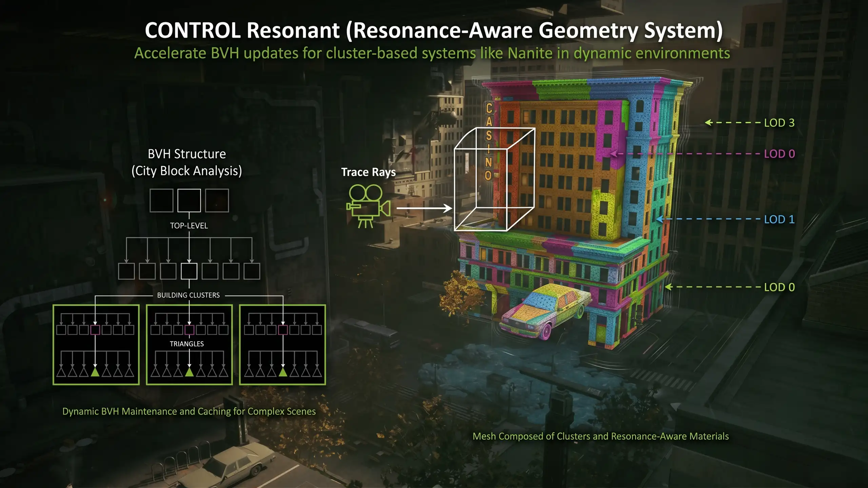Click the "Accelerate BVH updates" subtitle line
The height and width of the screenshot is (488, 868).
click(x=432, y=53)
